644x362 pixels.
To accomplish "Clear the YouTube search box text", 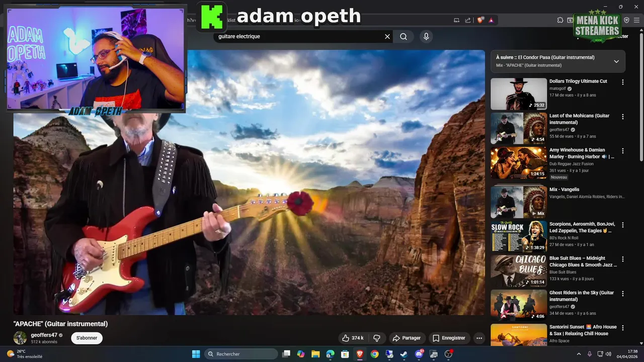I will point(387,36).
